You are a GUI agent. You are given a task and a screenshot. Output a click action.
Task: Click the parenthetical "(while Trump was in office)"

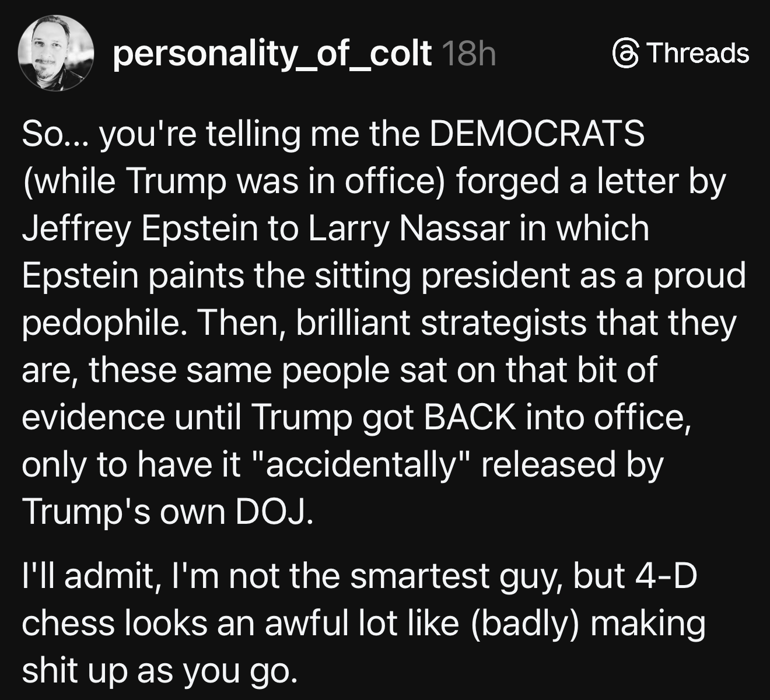click(233, 181)
